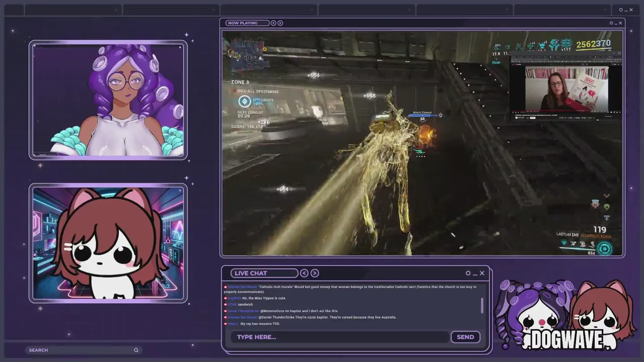Click the 89% buff icon

tap(497, 47)
